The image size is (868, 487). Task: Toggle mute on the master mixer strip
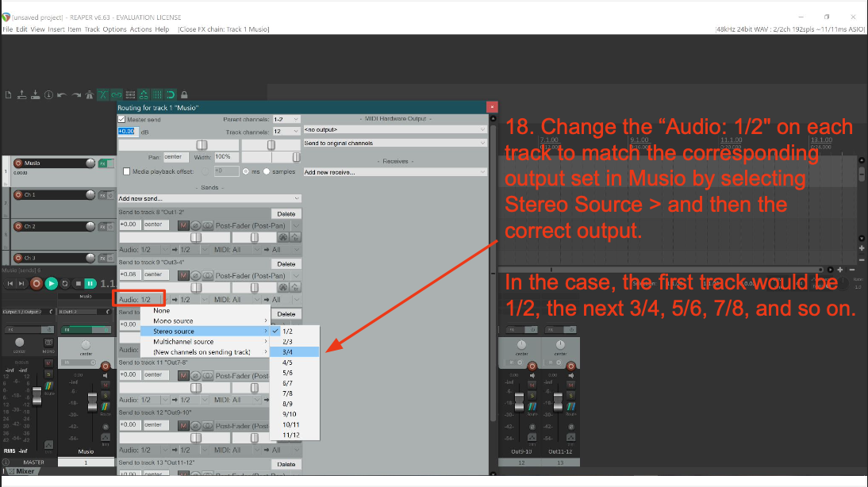point(48,363)
